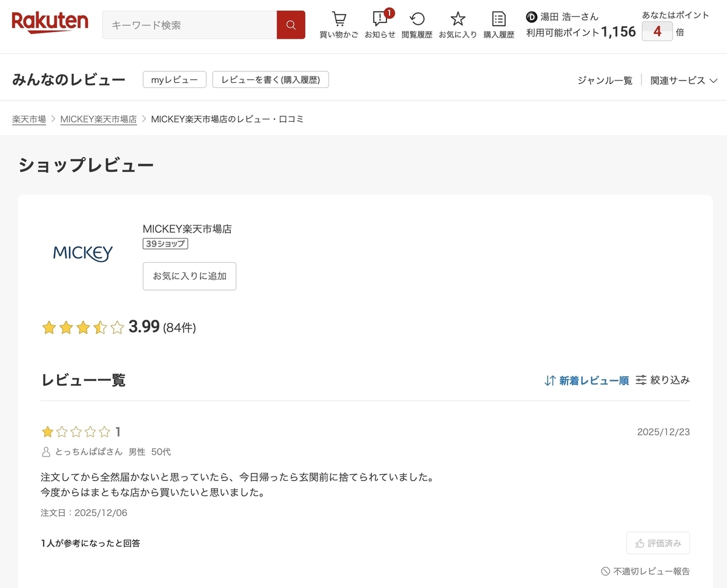Open the 購入履歴 purchase history icon
The image size is (727, 588).
pyautogui.click(x=499, y=19)
